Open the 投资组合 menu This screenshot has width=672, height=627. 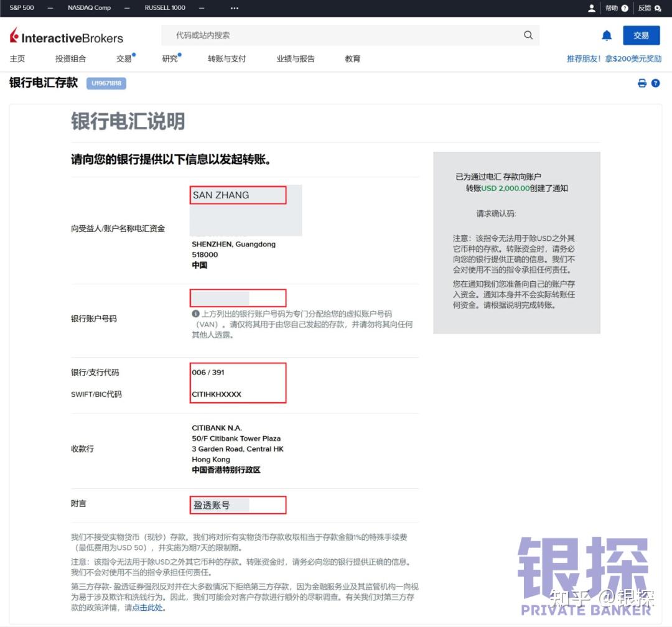[71, 58]
